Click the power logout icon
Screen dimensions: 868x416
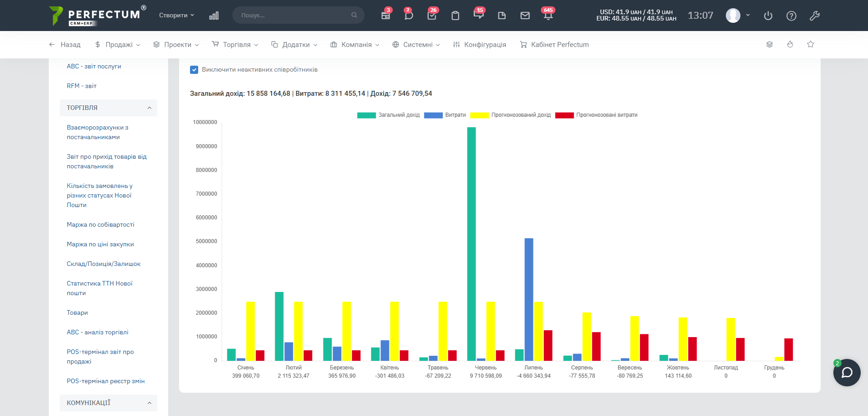768,16
